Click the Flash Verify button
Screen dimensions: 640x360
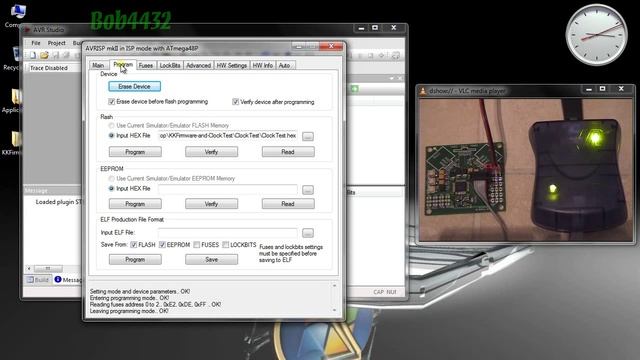pos(211,152)
